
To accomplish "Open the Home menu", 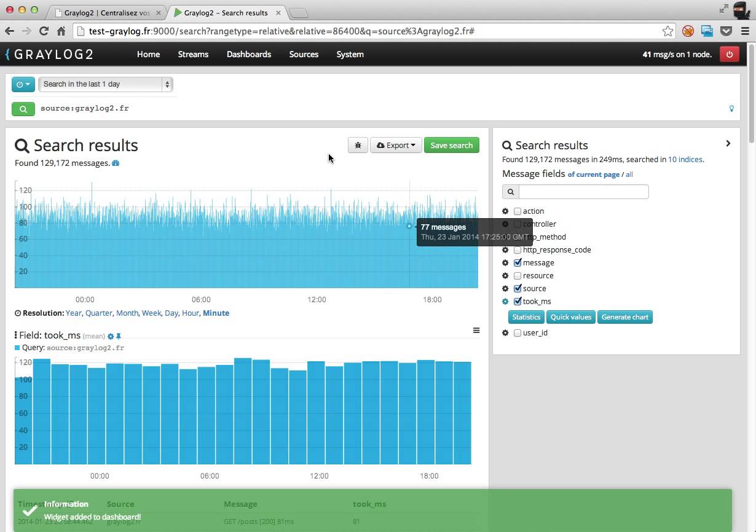I will [x=148, y=54].
